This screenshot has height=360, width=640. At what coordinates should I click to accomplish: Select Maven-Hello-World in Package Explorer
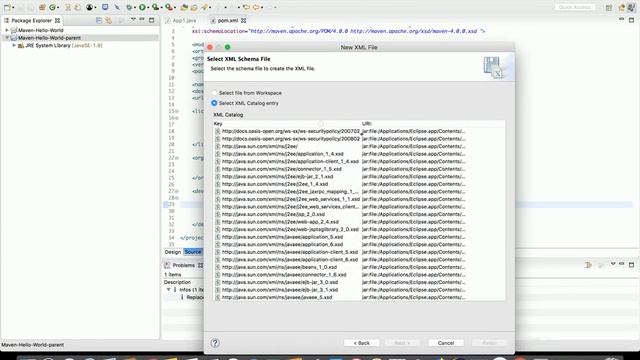coord(40,30)
